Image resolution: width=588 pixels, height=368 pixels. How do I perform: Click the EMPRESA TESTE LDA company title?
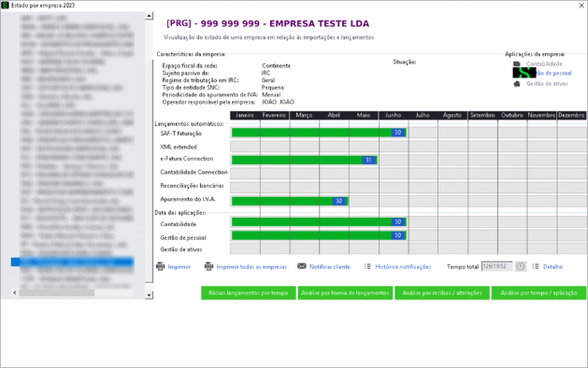point(319,23)
